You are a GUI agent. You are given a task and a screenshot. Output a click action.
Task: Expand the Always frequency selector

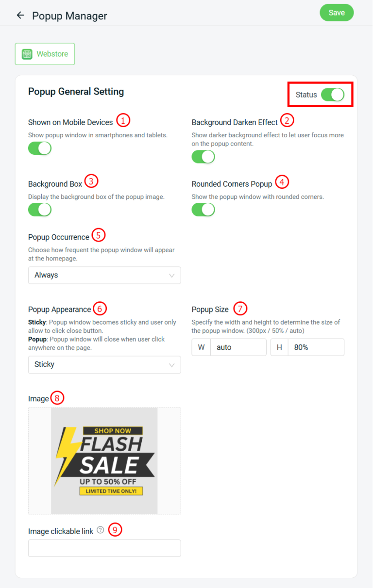[x=104, y=275]
